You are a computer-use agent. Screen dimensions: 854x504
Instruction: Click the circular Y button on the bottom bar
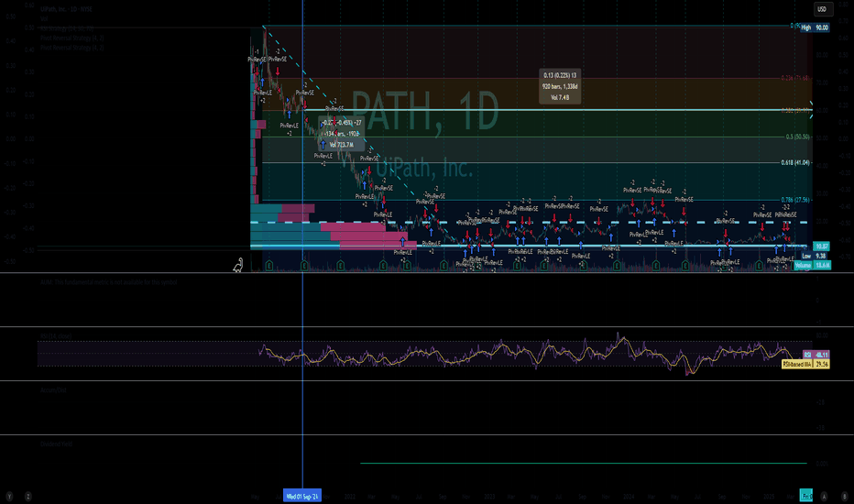(9, 497)
